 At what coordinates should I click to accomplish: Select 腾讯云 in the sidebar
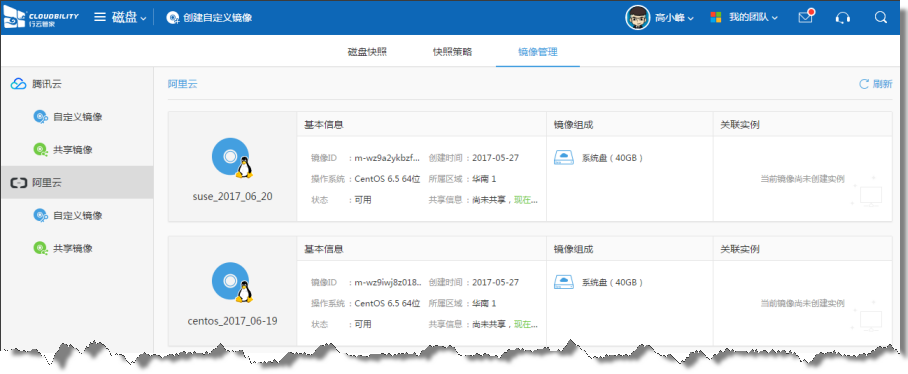[x=47, y=84]
